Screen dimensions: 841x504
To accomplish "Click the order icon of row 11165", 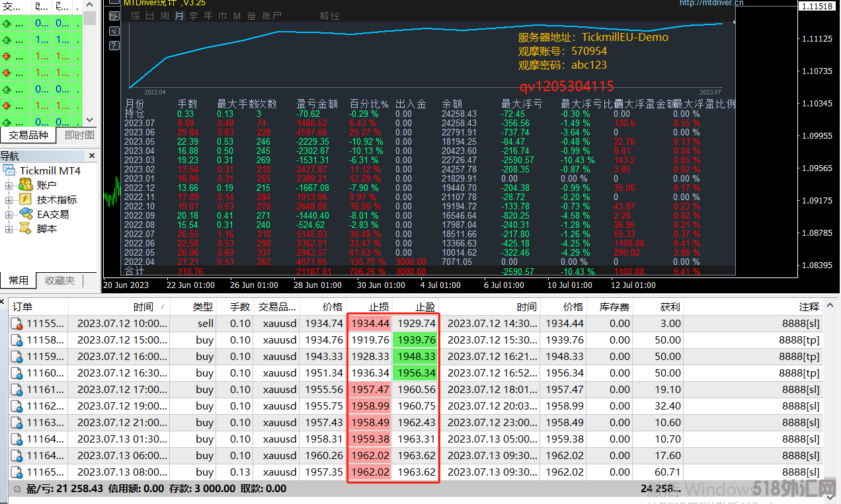I will point(18,472).
